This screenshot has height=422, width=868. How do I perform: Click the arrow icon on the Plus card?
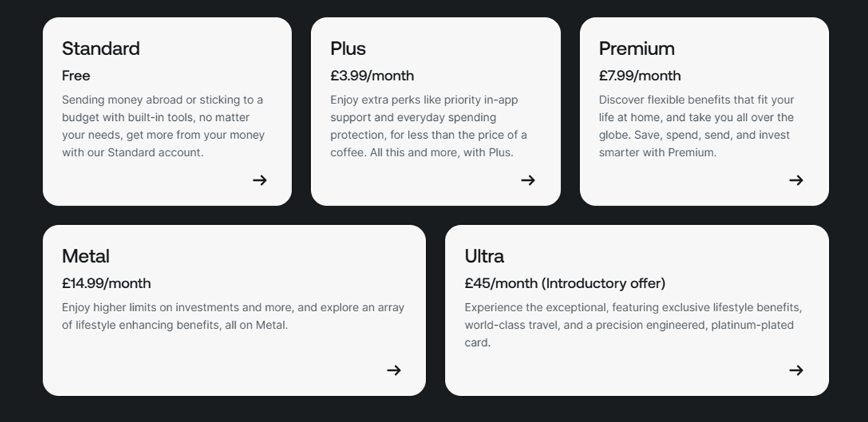click(x=528, y=180)
